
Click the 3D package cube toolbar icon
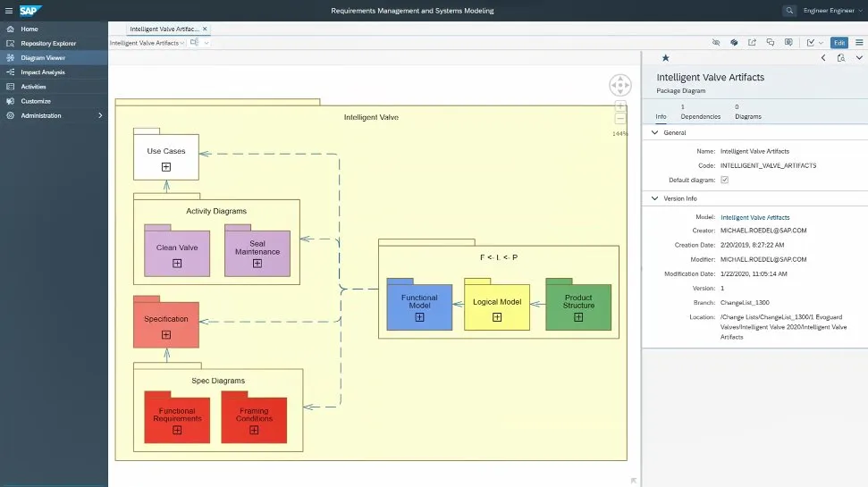pyautogui.click(x=734, y=42)
